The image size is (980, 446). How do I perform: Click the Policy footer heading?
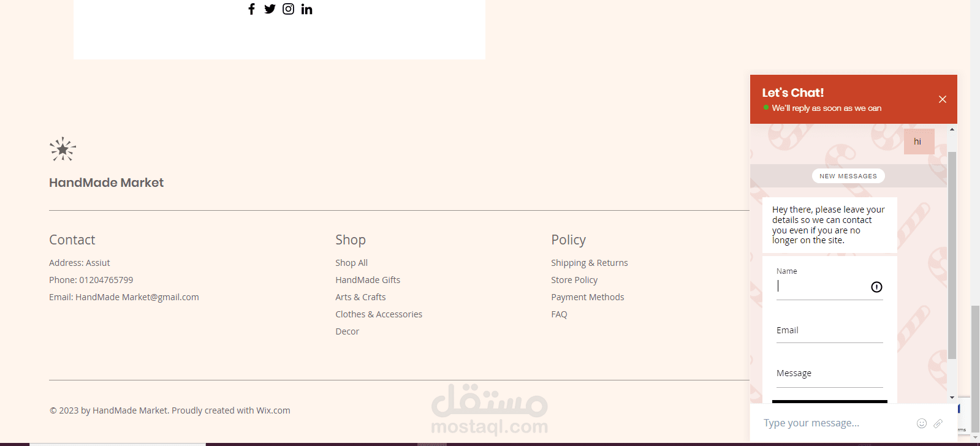point(568,240)
